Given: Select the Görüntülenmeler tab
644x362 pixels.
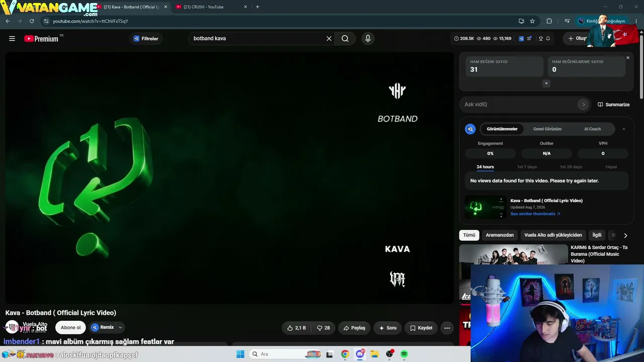Looking at the screenshot, I should (x=502, y=129).
